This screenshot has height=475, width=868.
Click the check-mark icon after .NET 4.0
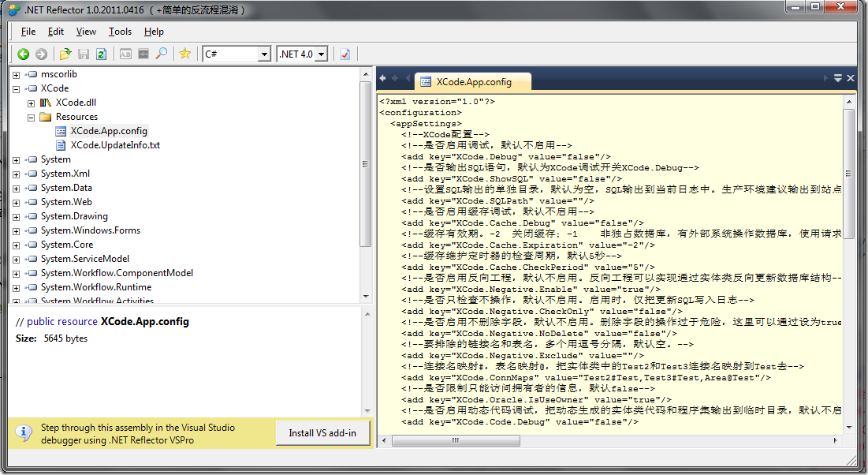[345, 54]
